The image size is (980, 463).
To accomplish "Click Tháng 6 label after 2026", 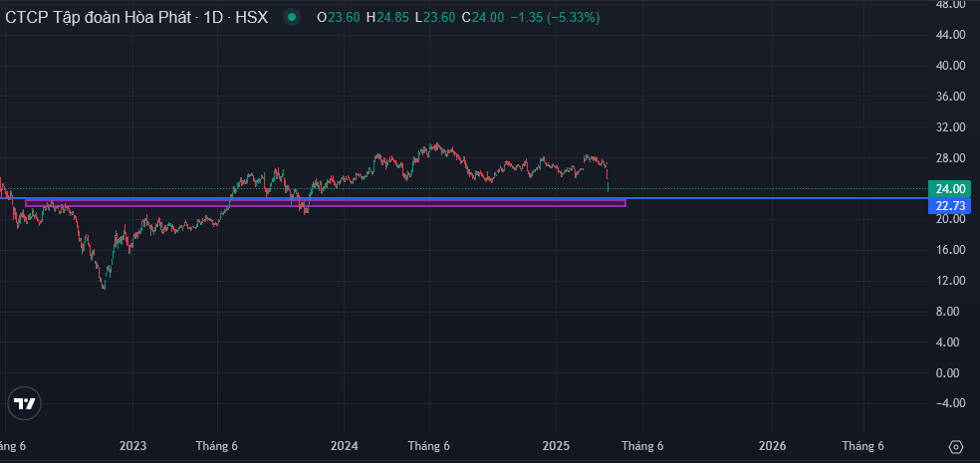I will click(x=863, y=446).
